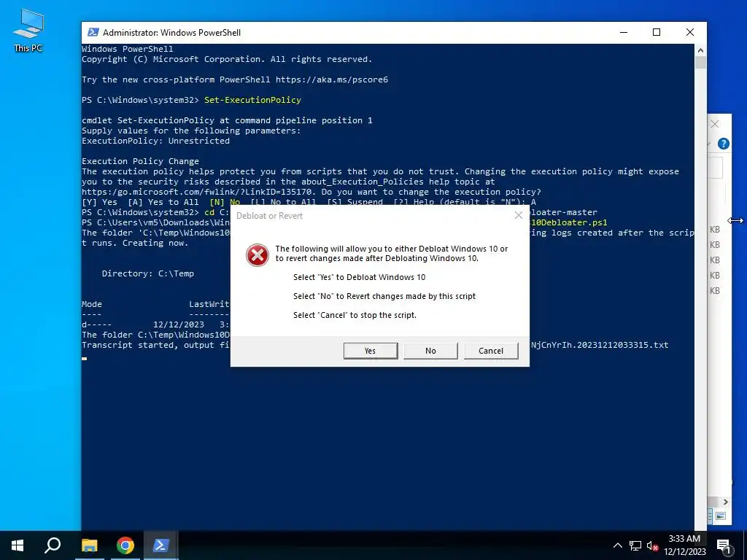Open This PC desktop icon
This screenshot has width=747, height=560.
tap(28, 30)
